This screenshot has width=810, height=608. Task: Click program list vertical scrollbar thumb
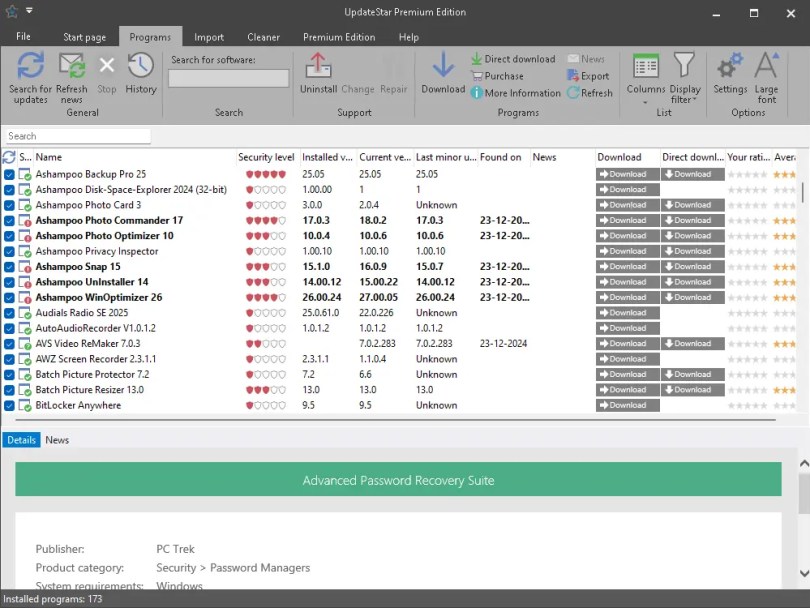(x=802, y=192)
